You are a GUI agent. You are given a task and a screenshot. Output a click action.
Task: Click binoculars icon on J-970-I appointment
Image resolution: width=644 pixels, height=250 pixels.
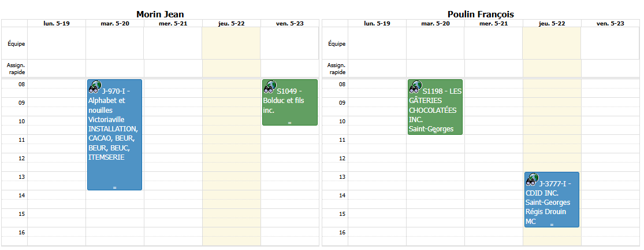[x=95, y=86]
